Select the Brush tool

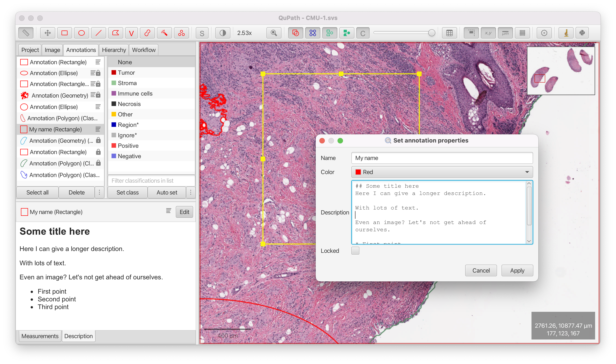[147, 33]
